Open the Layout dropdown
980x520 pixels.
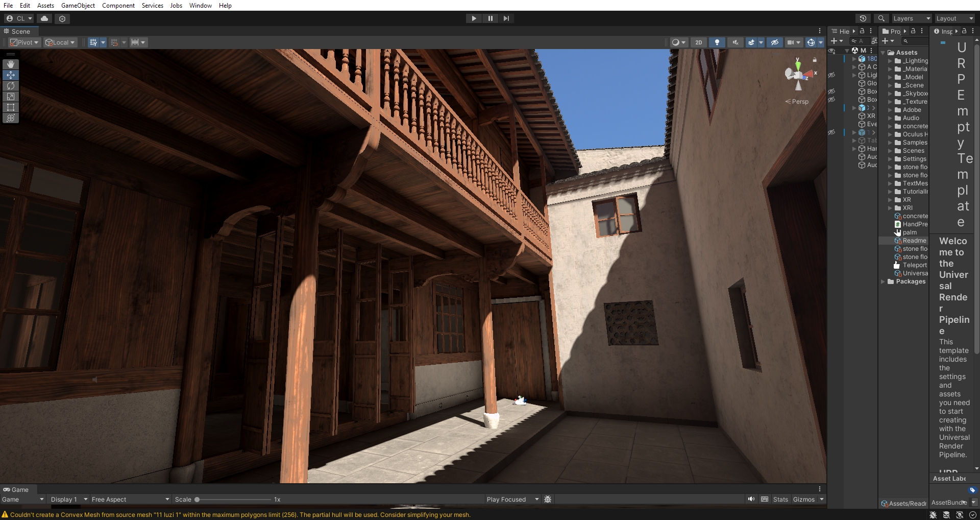point(954,18)
